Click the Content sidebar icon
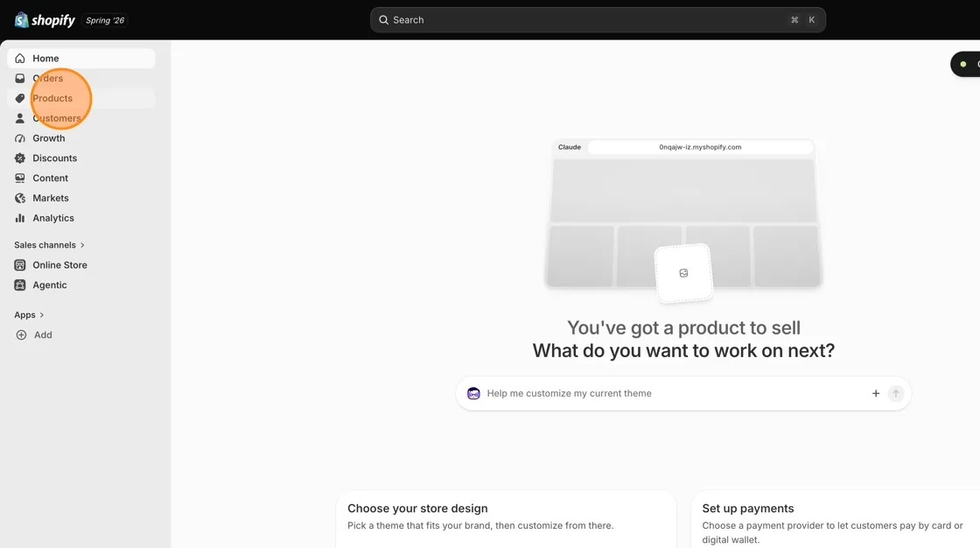Screen dimensions: 980x548 [20, 179]
